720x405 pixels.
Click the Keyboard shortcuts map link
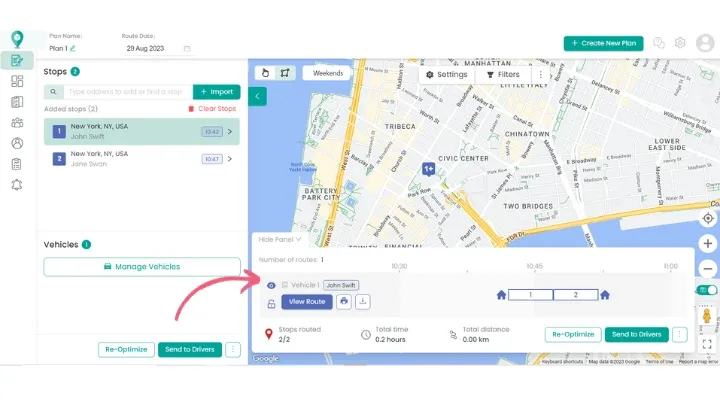562,362
